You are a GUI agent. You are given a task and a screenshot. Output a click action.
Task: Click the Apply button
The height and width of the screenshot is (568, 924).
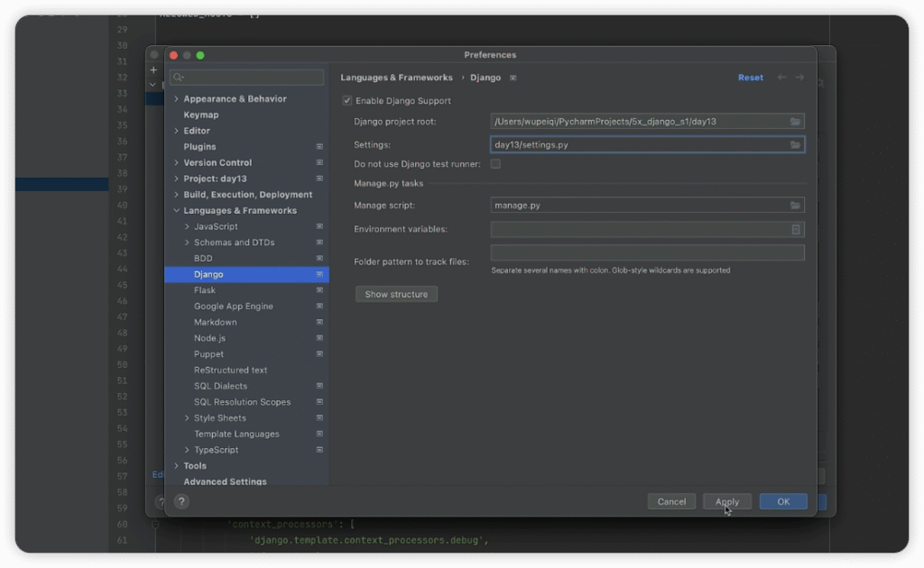tap(726, 502)
